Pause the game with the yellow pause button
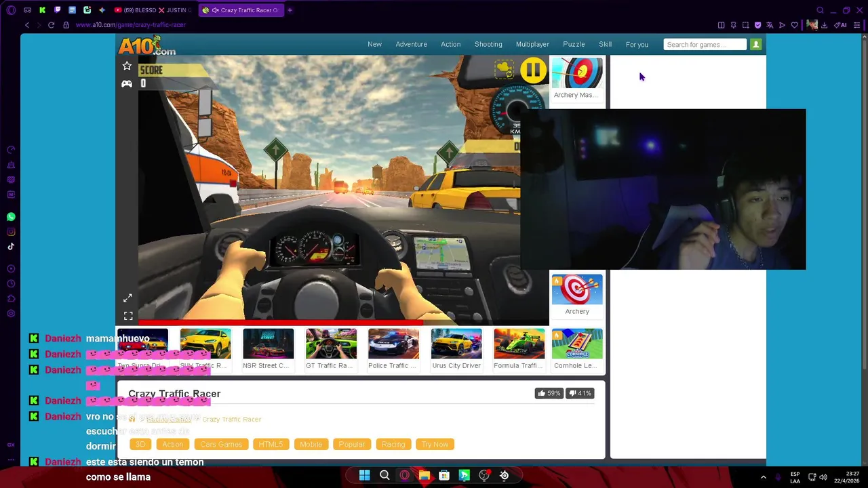Image resolution: width=868 pixels, height=488 pixels. (x=533, y=70)
